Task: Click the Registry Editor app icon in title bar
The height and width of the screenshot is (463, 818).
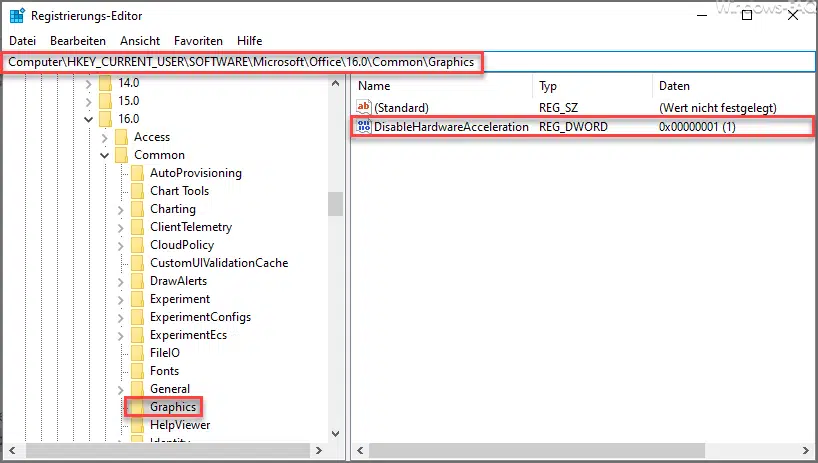Action: [x=17, y=15]
